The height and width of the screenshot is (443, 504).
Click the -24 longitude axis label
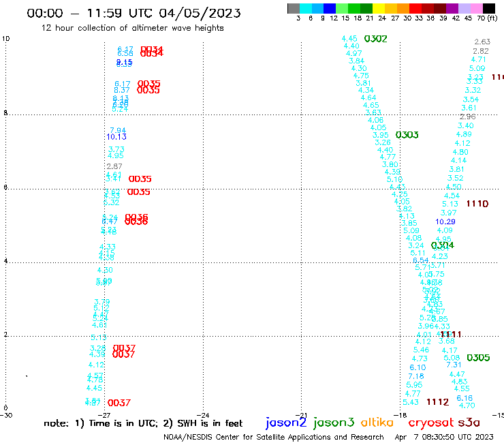202,415
